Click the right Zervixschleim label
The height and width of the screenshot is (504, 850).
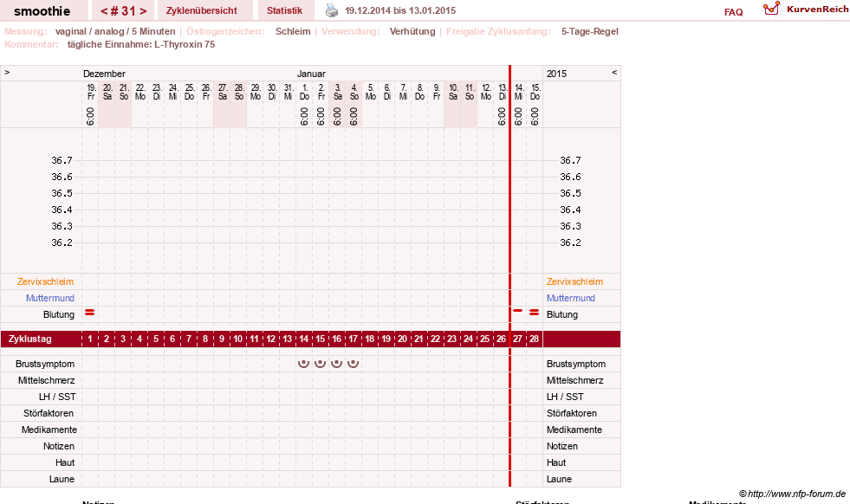tap(574, 281)
